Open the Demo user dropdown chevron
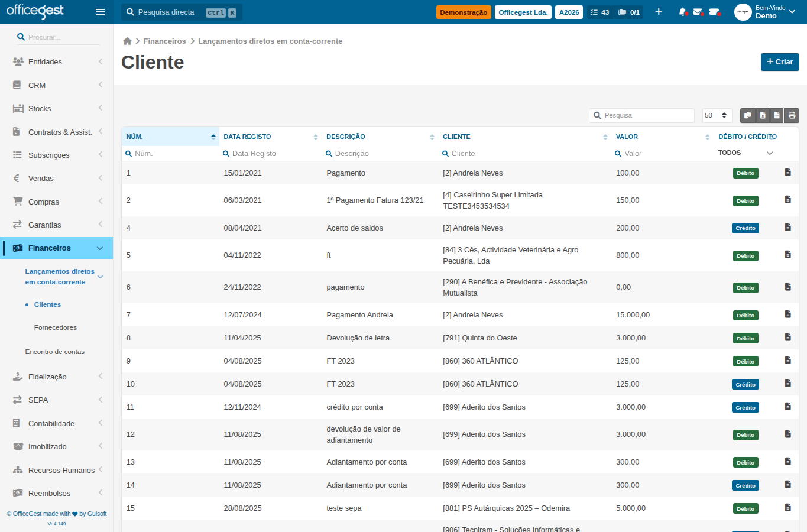 tap(792, 12)
